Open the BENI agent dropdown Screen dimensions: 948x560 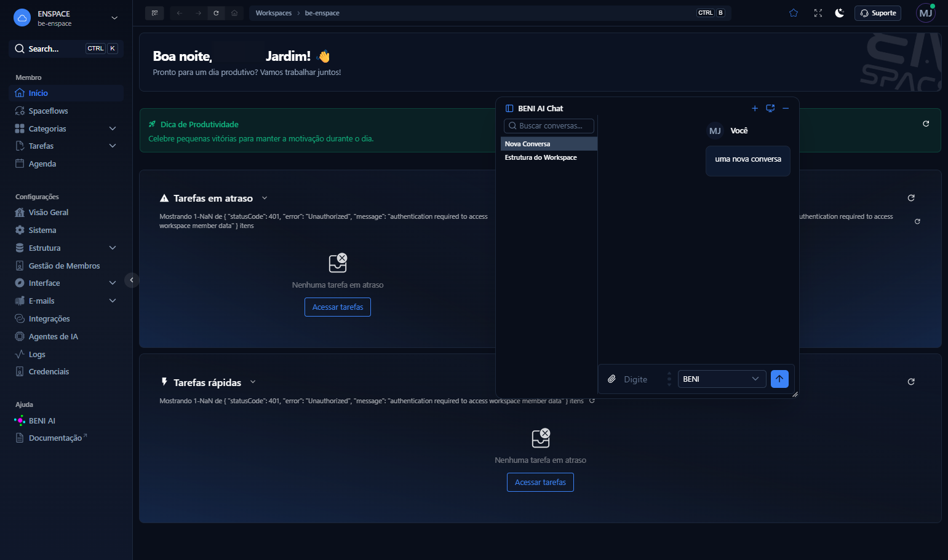pyautogui.click(x=722, y=379)
